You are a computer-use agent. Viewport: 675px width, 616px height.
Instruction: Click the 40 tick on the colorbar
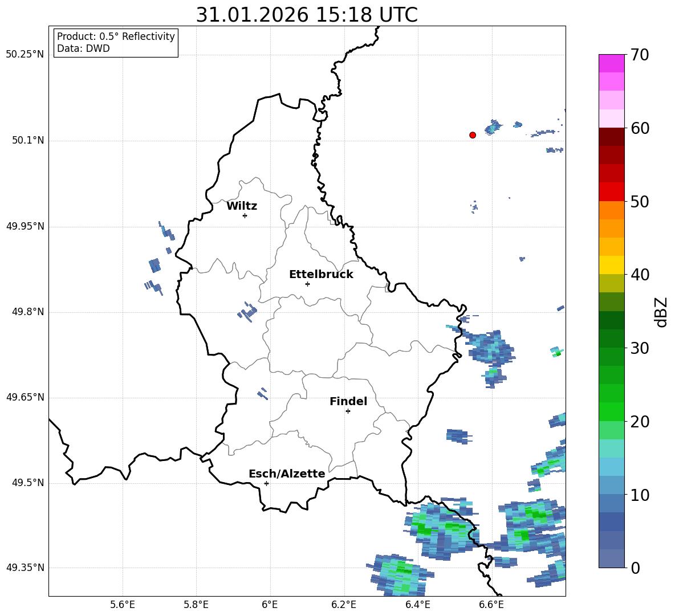pyautogui.click(x=639, y=275)
